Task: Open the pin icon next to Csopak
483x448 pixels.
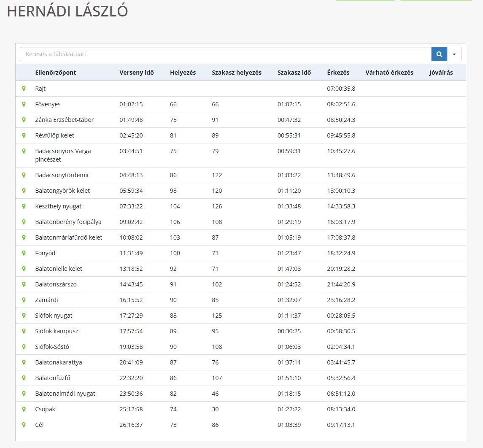Action: [x=24, y=409]
